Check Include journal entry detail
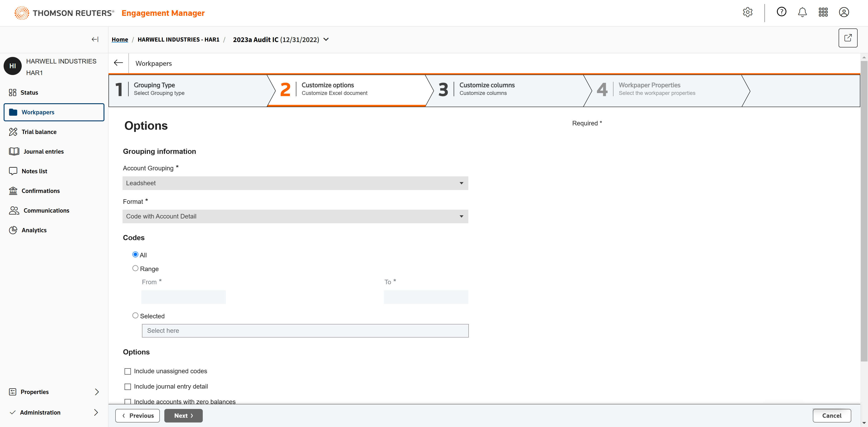Screen dimensions: 868x427 [x=128, y=387]
